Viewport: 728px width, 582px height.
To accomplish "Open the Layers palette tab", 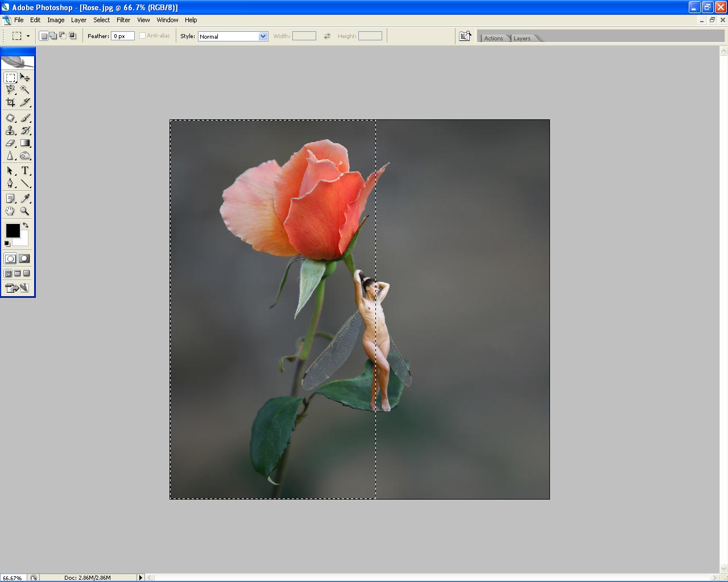I will (x=522, y=38).
